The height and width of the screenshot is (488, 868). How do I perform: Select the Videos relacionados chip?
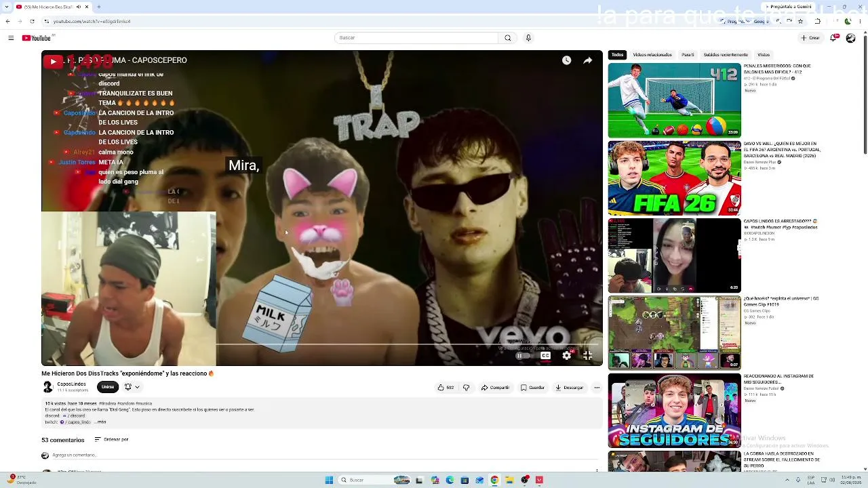tap(652, 54)
